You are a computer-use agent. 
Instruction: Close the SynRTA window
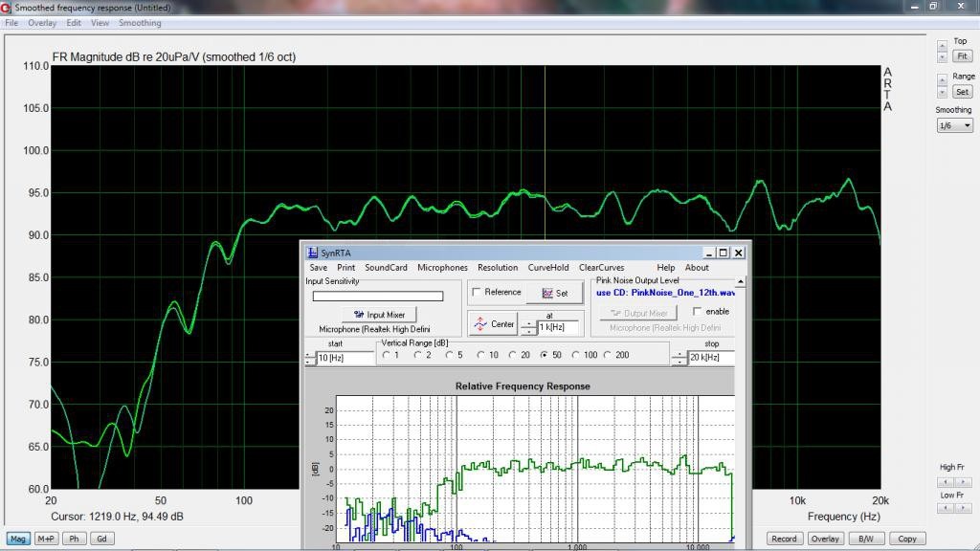[x=738, y=253]
